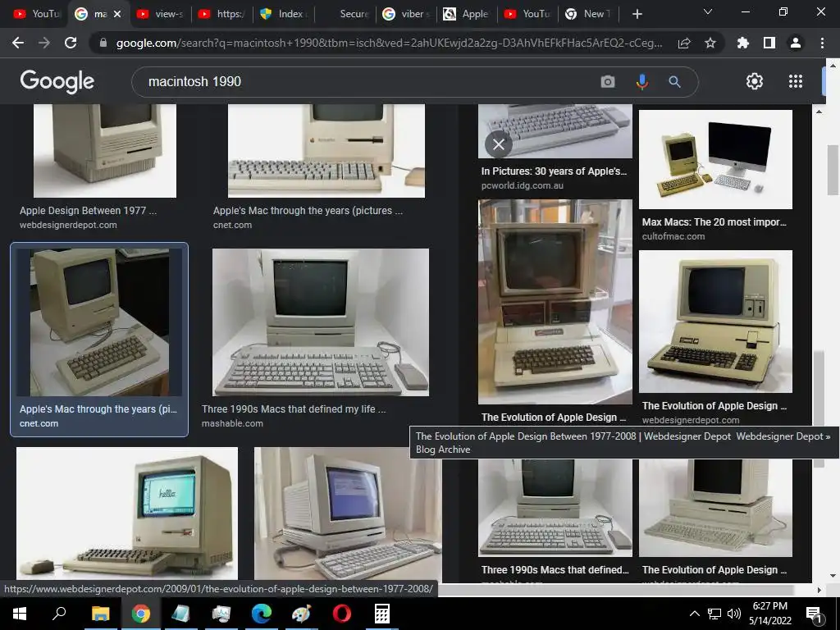Bookmark this page with the star icon
Image resolution: width=840 pixels, height=630 pixels.
coord(710,43)
